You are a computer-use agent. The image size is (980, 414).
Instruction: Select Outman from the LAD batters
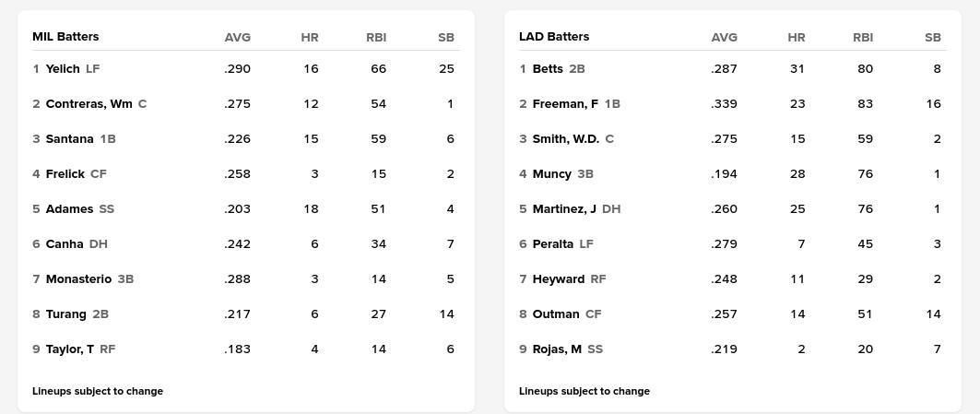coord(556,314)
